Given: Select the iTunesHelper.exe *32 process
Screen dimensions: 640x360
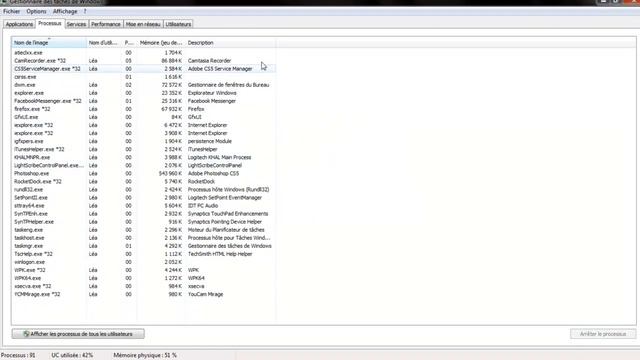Looking at the screenshot, I should click(144, 149).
